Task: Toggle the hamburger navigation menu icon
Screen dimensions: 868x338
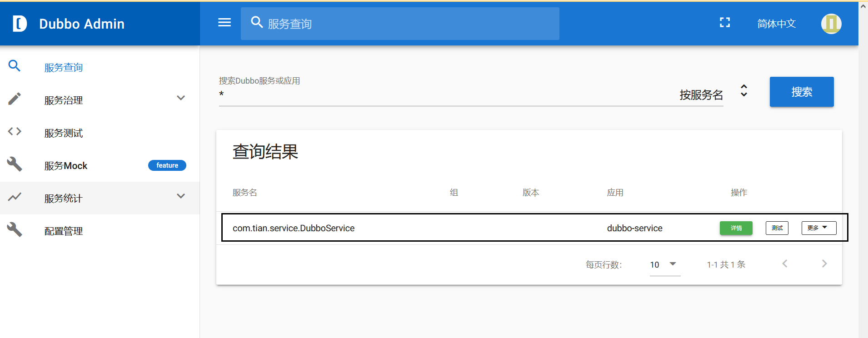Action: (x=224, y=23)
